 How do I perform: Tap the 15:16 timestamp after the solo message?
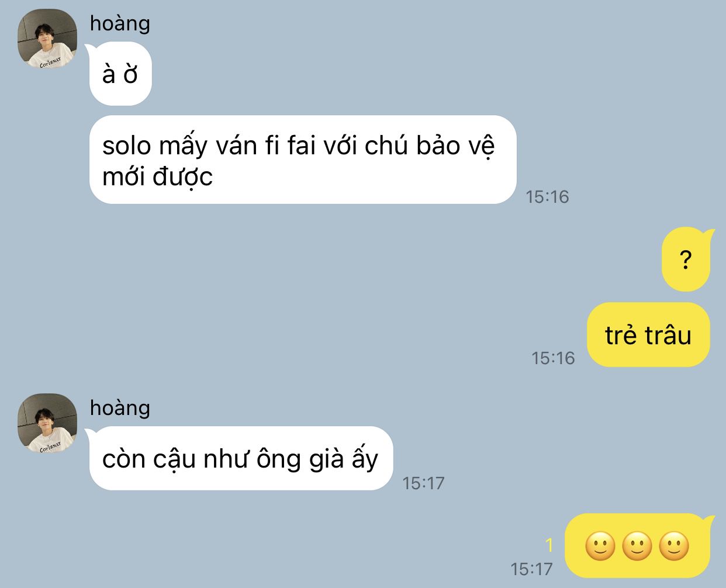(547, 196)
